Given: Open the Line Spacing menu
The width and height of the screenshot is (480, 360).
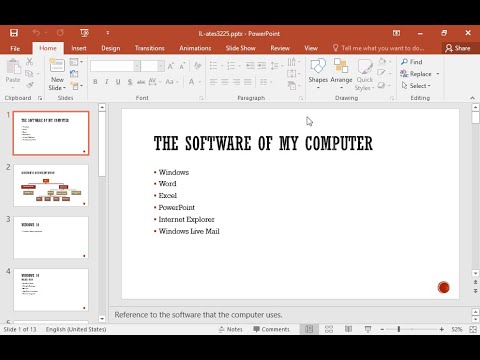Looking at the screenshot, I should coord(276,66).
